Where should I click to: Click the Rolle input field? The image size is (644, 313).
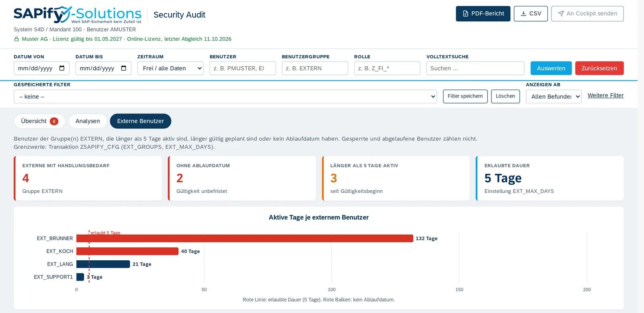coord(387,68)
